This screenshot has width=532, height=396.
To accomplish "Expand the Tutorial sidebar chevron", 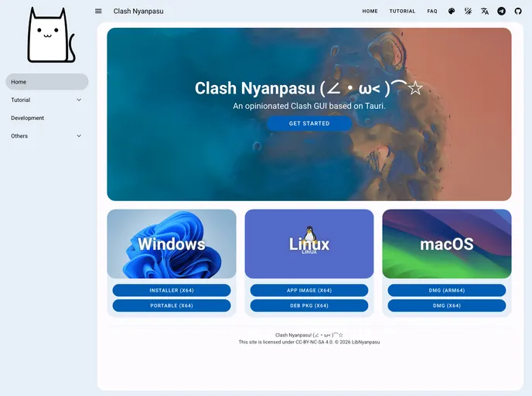I will coord(79,100).
